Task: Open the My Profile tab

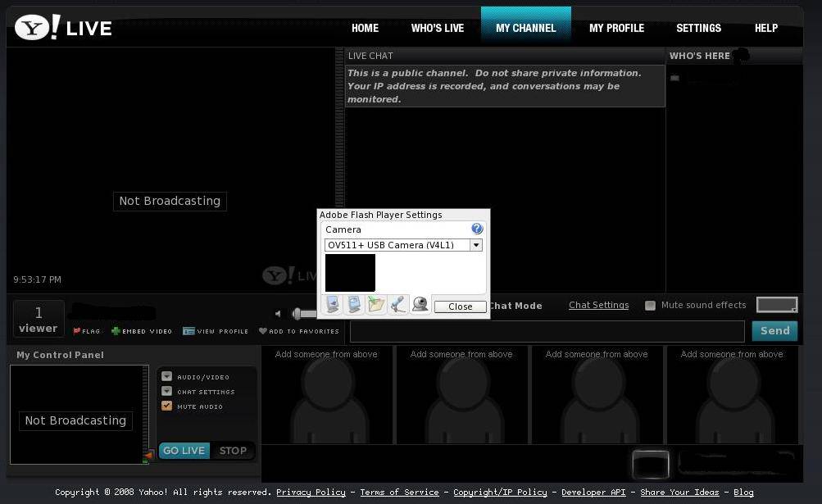Action: (616, 29)
